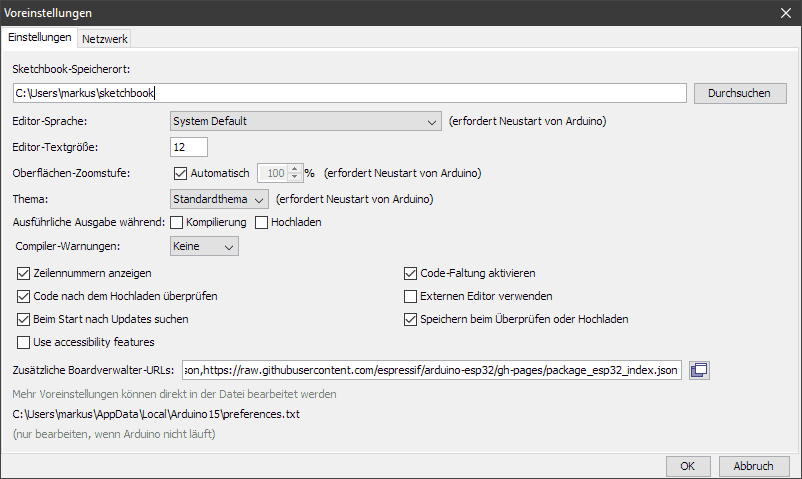The image size is (802, 479).
Task: Click the 'Mehr Voreinstellungen können direkt' hint text
Action: [174, 394]
